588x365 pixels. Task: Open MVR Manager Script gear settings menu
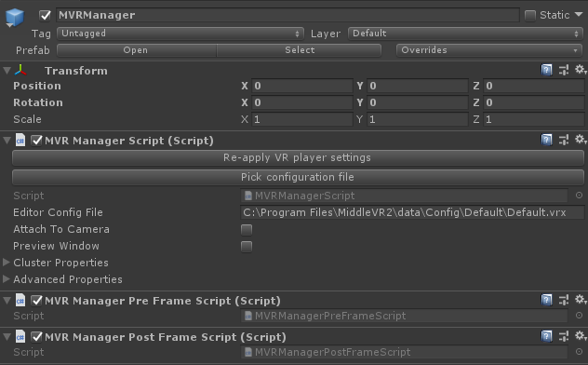click(x=581, y=140)
